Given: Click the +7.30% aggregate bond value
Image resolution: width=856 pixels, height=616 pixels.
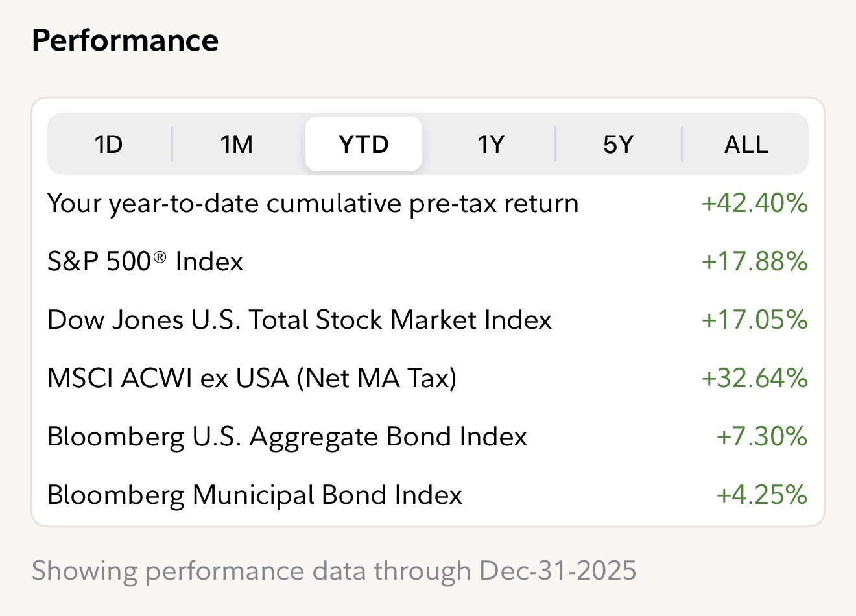Looking at the screenshot, I should [761, 436].
